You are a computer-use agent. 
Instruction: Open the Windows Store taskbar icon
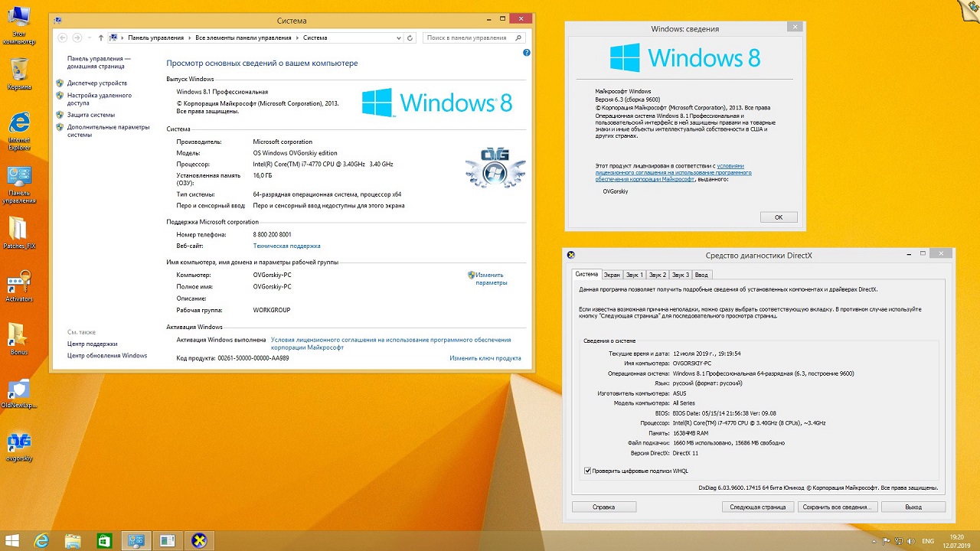tap(104, 541)
